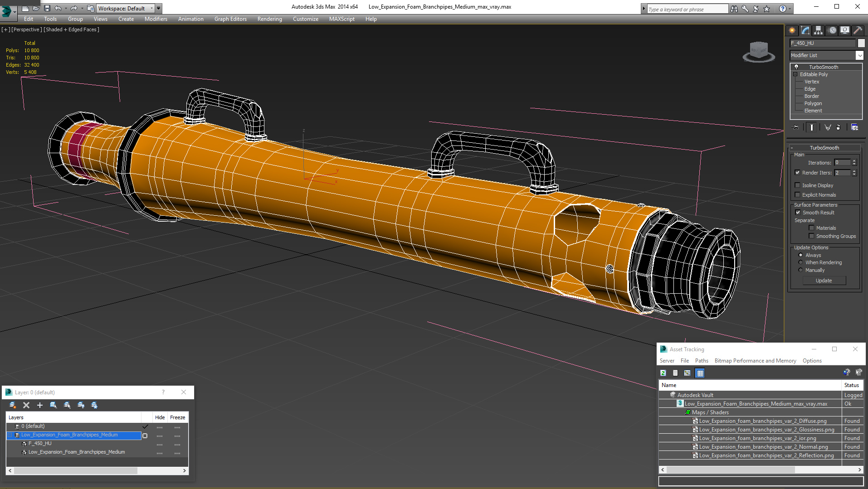This screenshot has width=868, height=489.
Task: Select When Rendering update option
Action: click(x=800, y=262)
